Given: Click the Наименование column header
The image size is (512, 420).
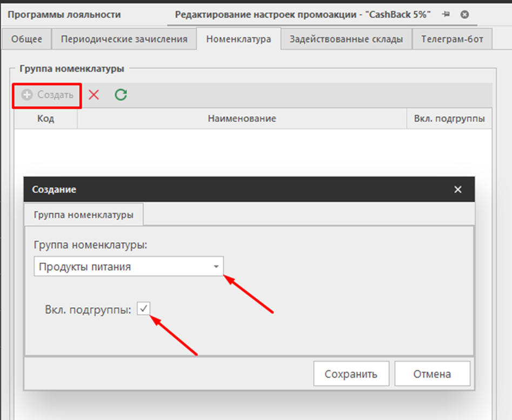Looking at the screenshot, I should 242,118.
